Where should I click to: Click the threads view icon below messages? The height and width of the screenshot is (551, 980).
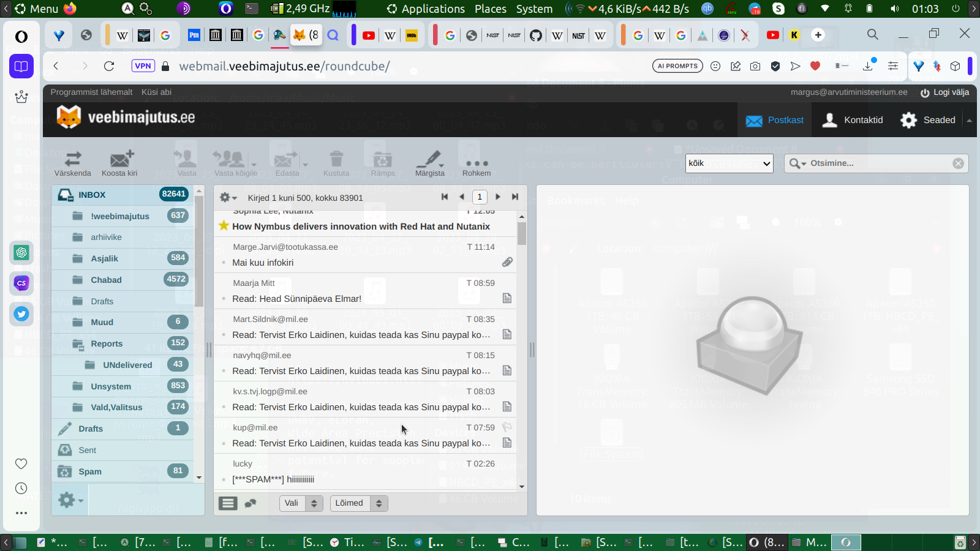point(251,503)
